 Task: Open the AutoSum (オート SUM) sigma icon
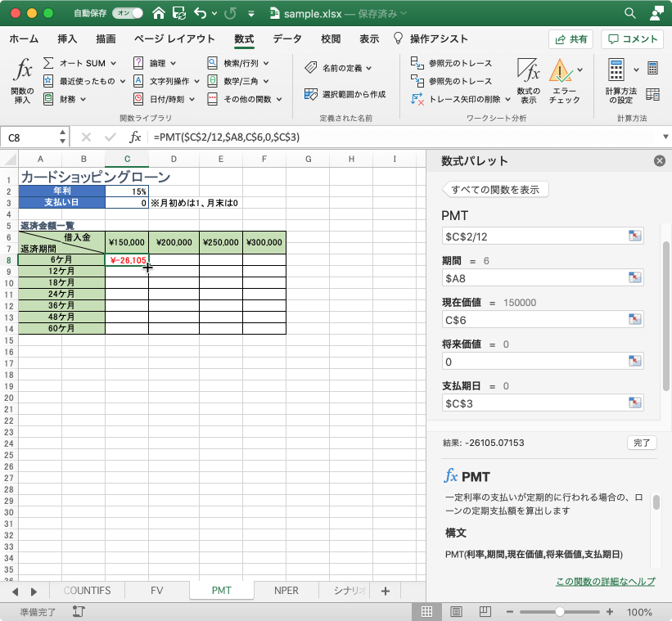(x=48, y=63)
